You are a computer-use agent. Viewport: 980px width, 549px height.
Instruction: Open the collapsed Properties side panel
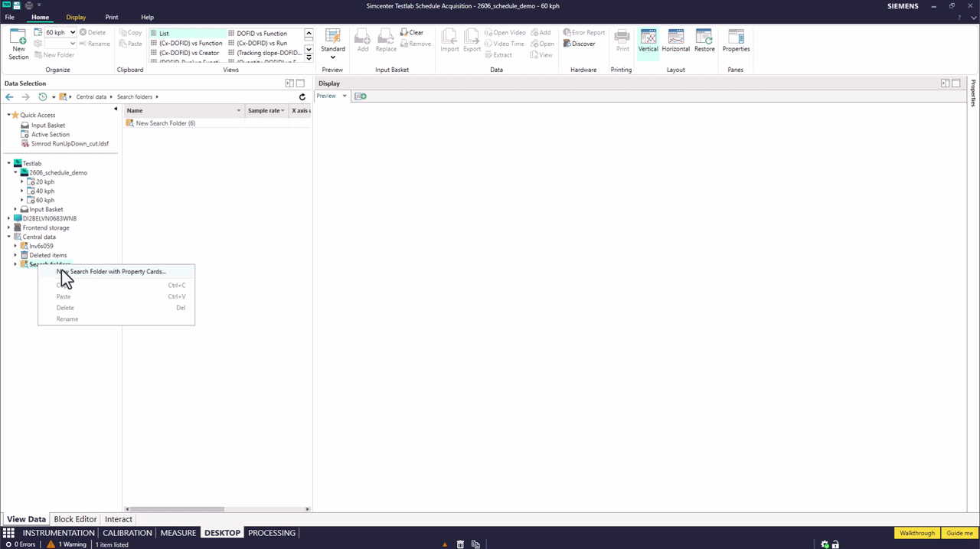[x=974, y=92]
